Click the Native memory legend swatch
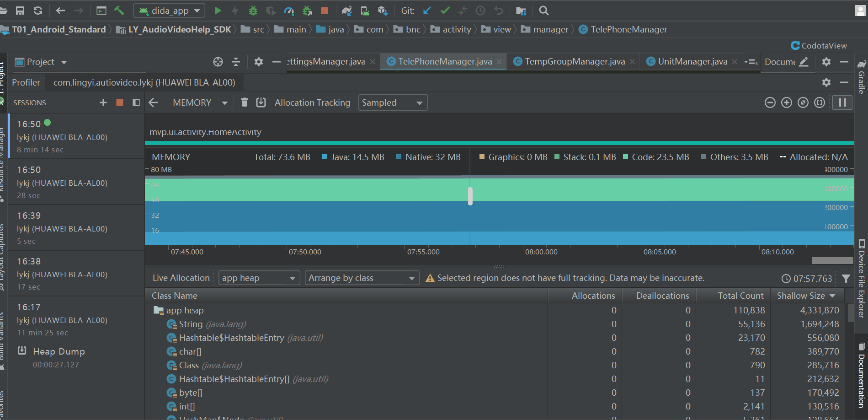The image size is (868, 420). (399, 157)
